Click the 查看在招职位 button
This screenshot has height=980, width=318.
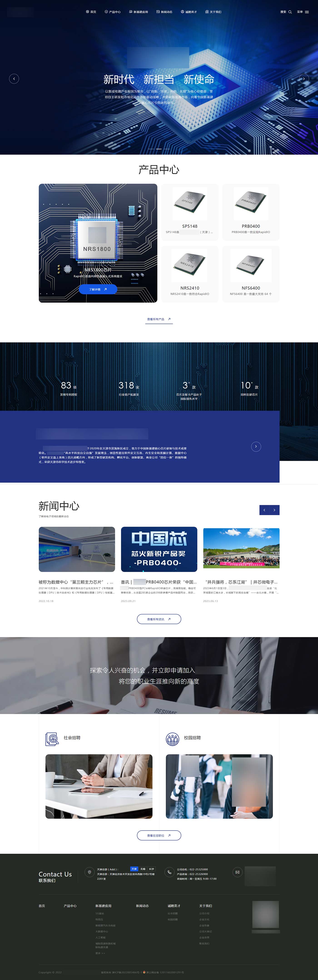point(159,835)
